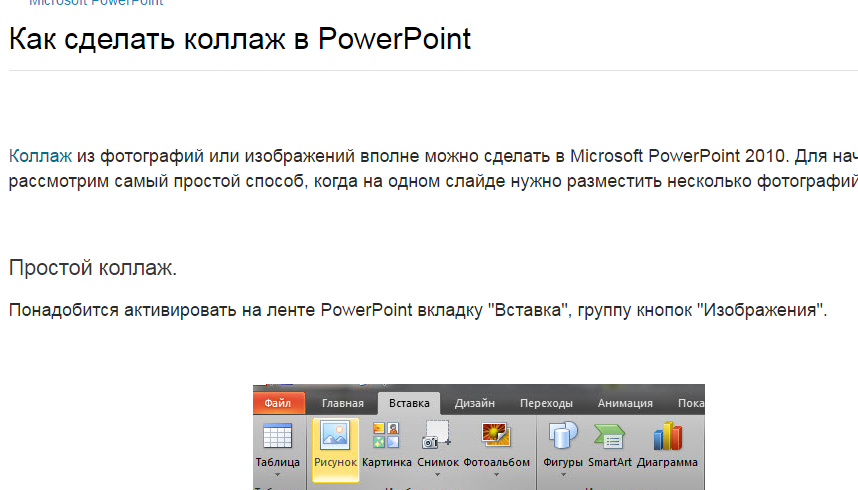Follow the blue Коллаж link
The image size is (858, 490).
click(41, 156)
